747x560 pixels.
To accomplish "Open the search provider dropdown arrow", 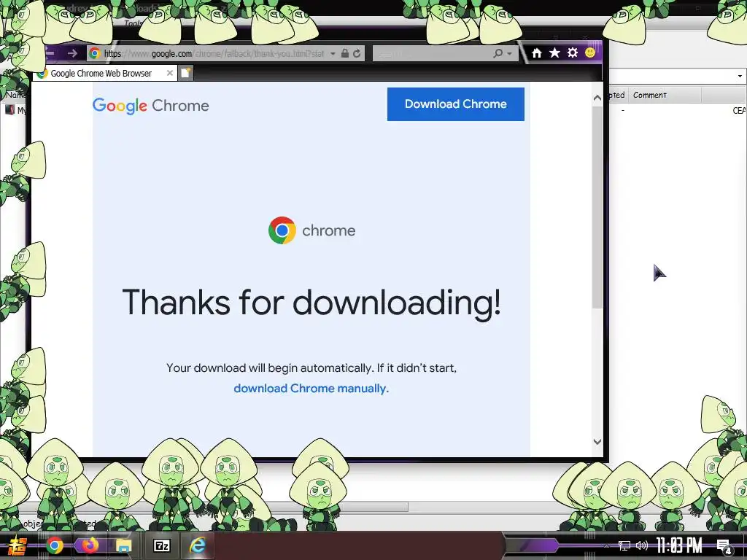I will [x=509, y=54].
